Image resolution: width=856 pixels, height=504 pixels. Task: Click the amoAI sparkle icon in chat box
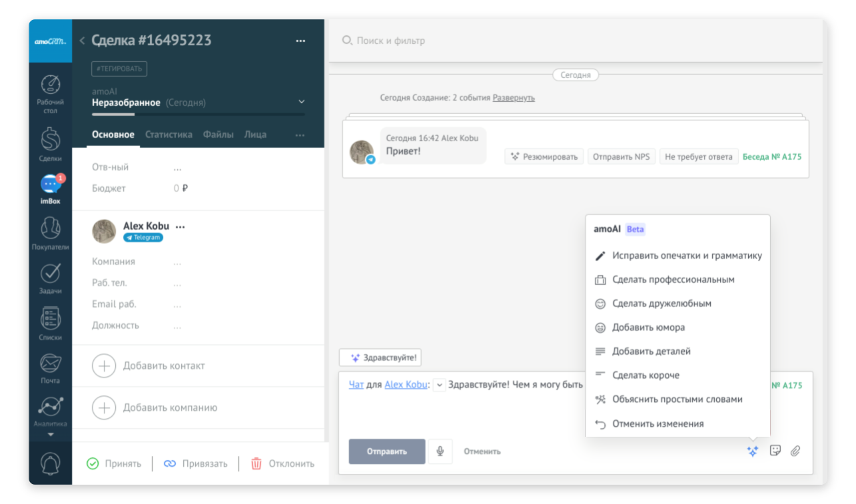pos(753,451)
